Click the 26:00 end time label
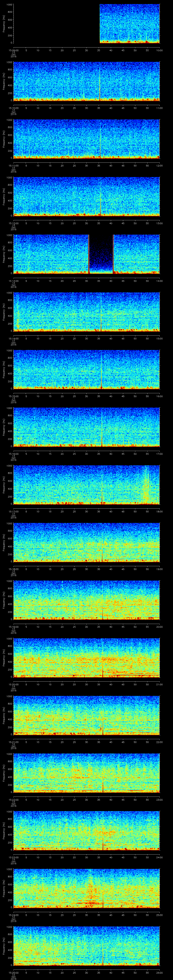This screenshot has width=173, height=980. (x=159, y=972)
